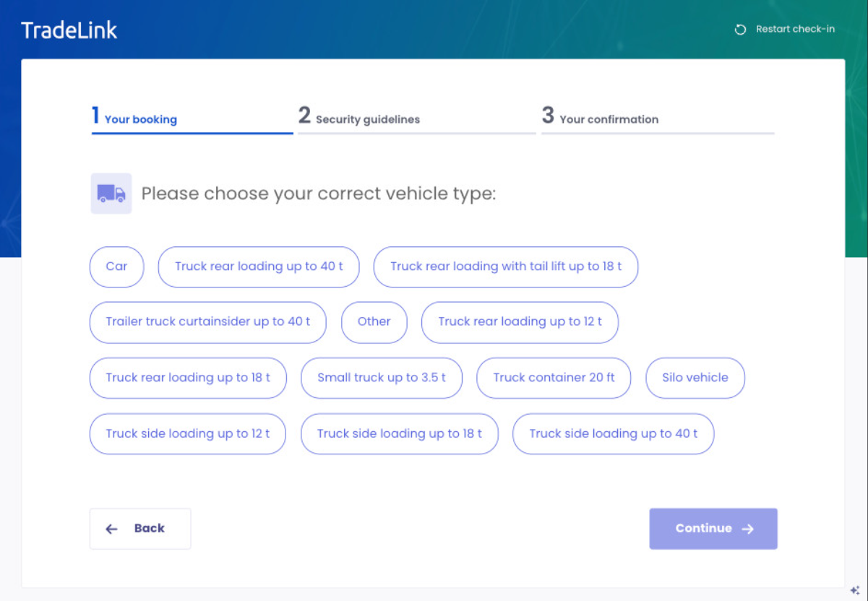This screenshot has height=601, width=868.
Task: Choose Truck container 20 ft
Action: 554,378
